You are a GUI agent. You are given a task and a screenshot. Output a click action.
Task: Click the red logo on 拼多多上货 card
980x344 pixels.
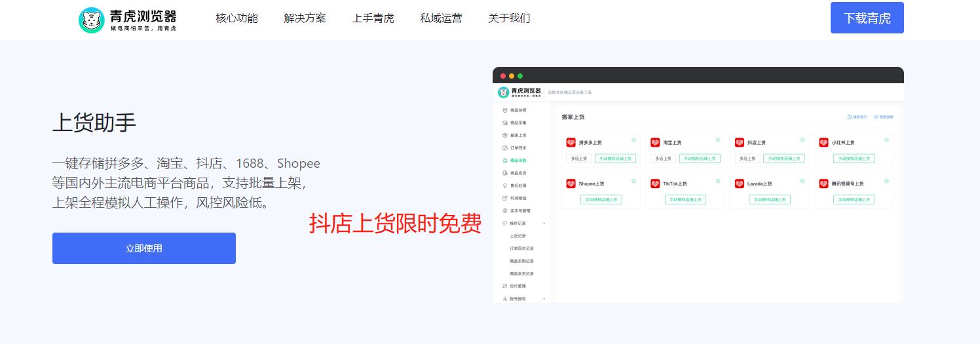(571, 142)
